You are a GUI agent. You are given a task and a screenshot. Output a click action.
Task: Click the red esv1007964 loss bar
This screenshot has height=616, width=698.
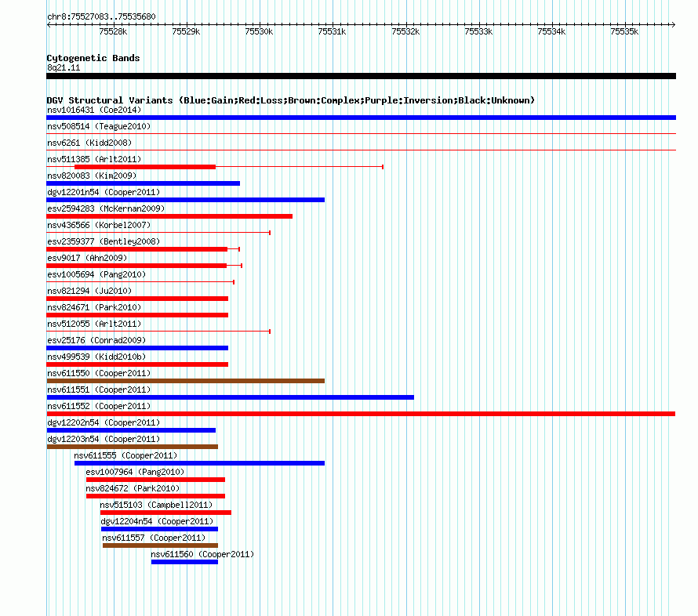[155, 480]
